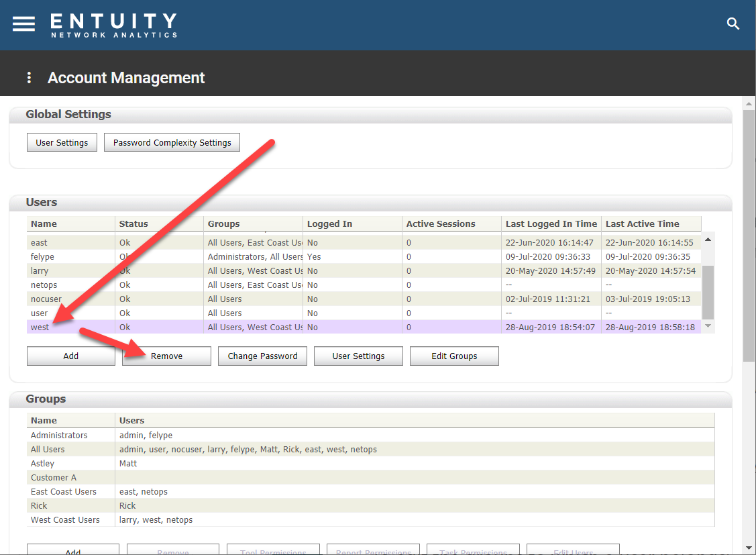Select user row felype
The width and height of the screenshot is (756, 555).
point(364,256)
